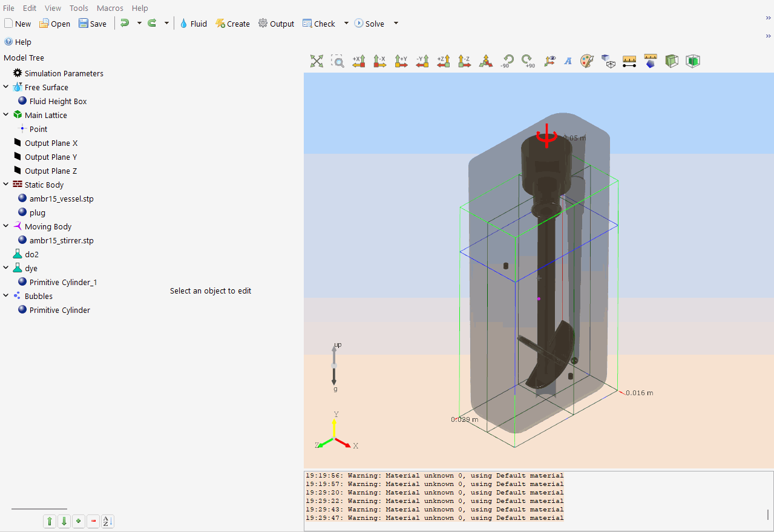Open the View menu
The image size is (774, 532).
point(53,8)
